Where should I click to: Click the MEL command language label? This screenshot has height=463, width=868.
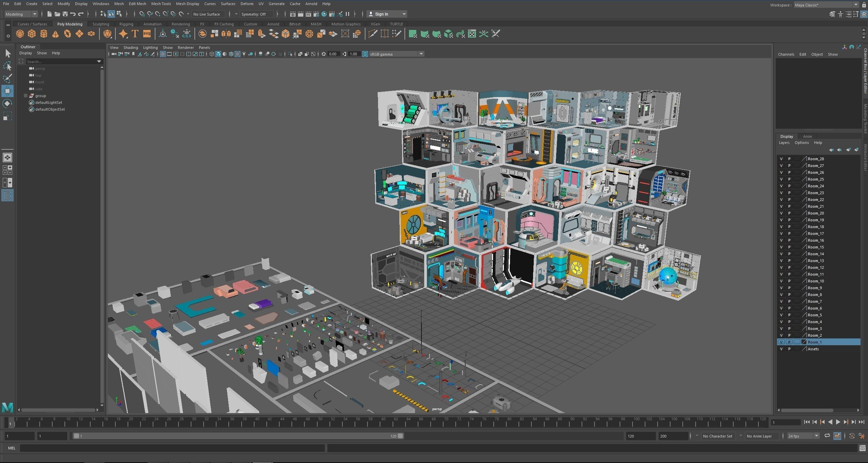coord(12,448)
